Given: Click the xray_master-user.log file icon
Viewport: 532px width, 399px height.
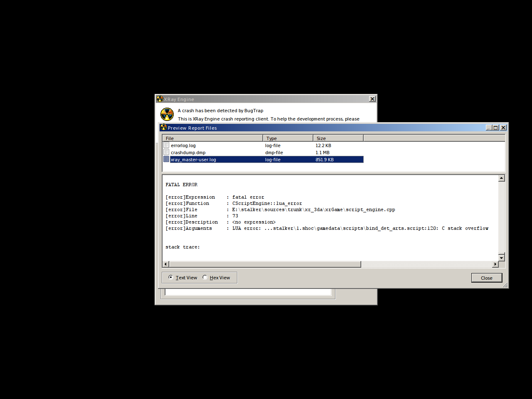Looking at the screenshot, I should [x=166, y=159].
